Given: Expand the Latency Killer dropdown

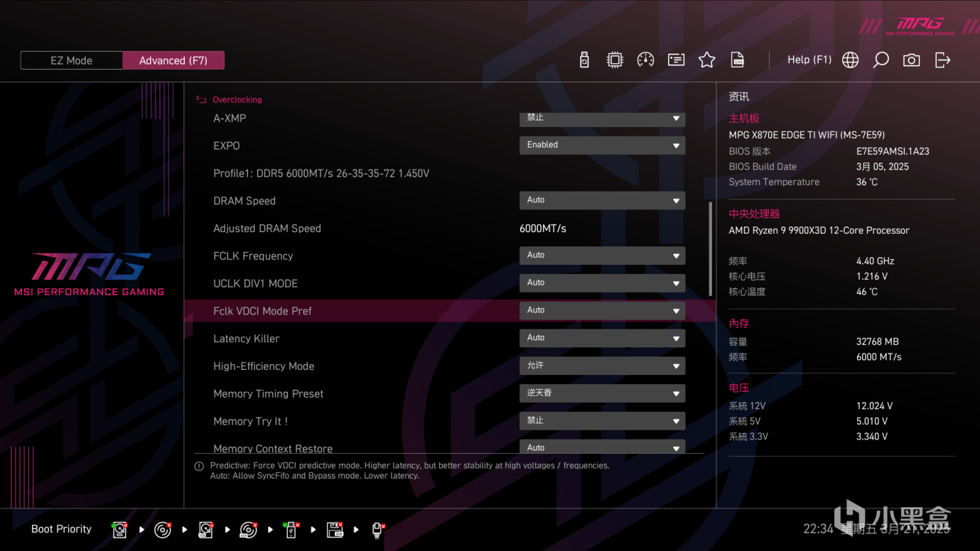Looking at the screenshot, I should coord(602,338).
